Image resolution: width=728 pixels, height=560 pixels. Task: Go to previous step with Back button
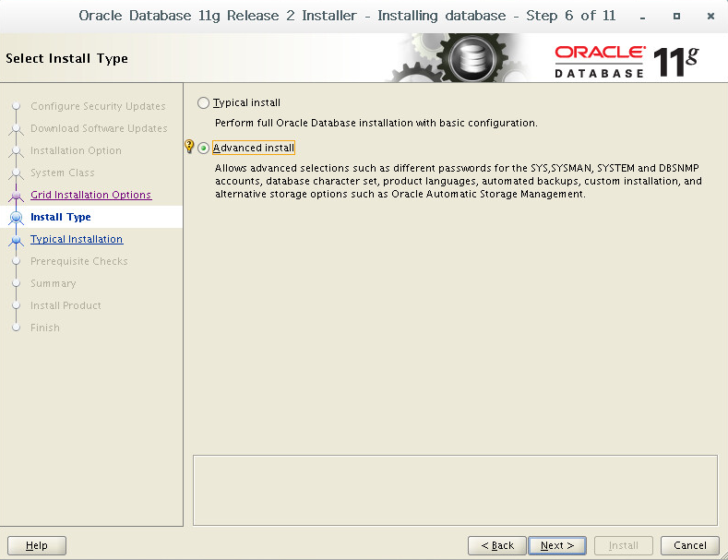497,545
